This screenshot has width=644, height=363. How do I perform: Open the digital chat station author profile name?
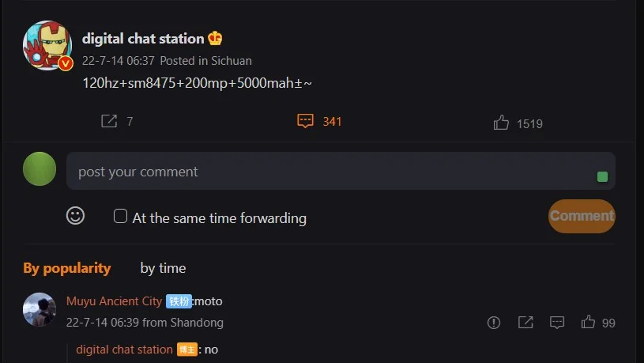coord(143,39)
